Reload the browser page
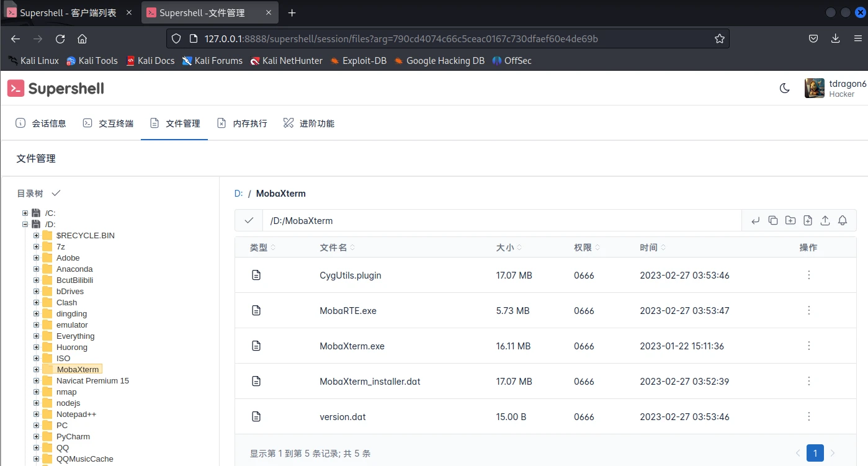Viewport: 868px width, 466px height. point(60,38)
